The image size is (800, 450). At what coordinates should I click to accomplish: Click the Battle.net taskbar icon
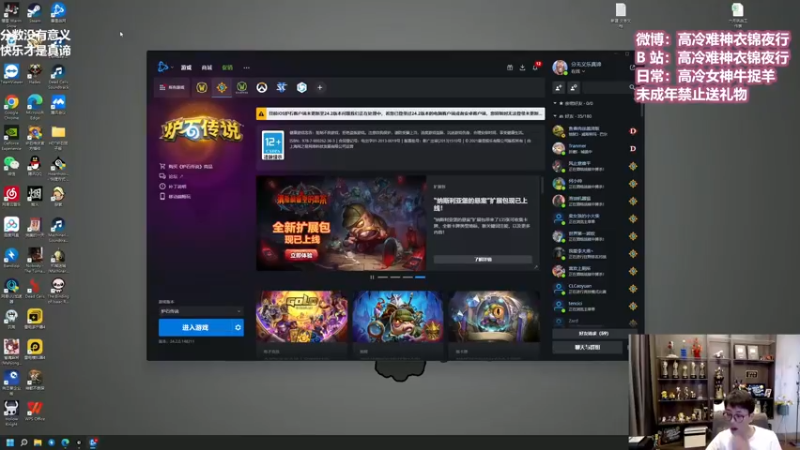(x=93, y=442)
